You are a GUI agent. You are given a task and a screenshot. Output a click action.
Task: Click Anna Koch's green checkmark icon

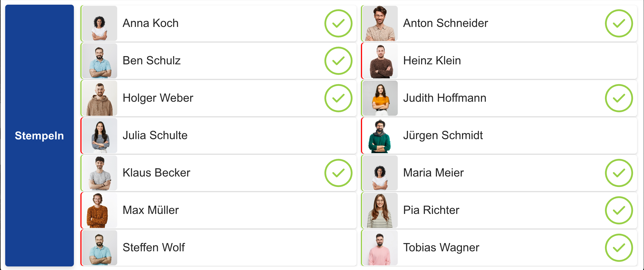[x=338, y=23]
